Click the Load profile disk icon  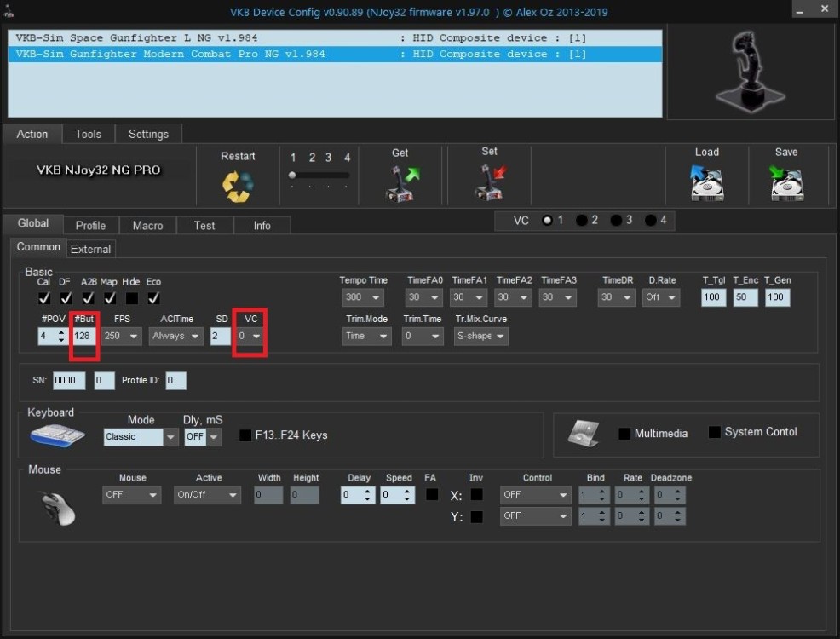click(706, 182)
